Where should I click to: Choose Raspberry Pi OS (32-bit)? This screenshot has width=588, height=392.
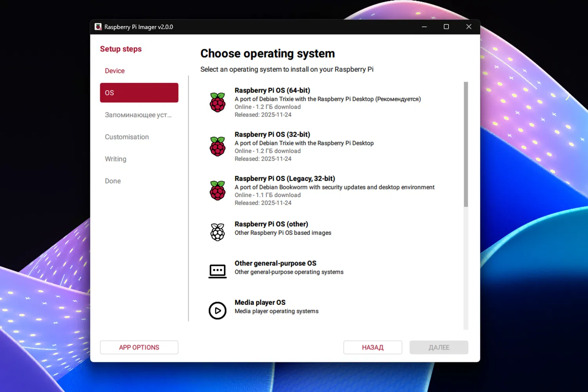click(331, 146)
